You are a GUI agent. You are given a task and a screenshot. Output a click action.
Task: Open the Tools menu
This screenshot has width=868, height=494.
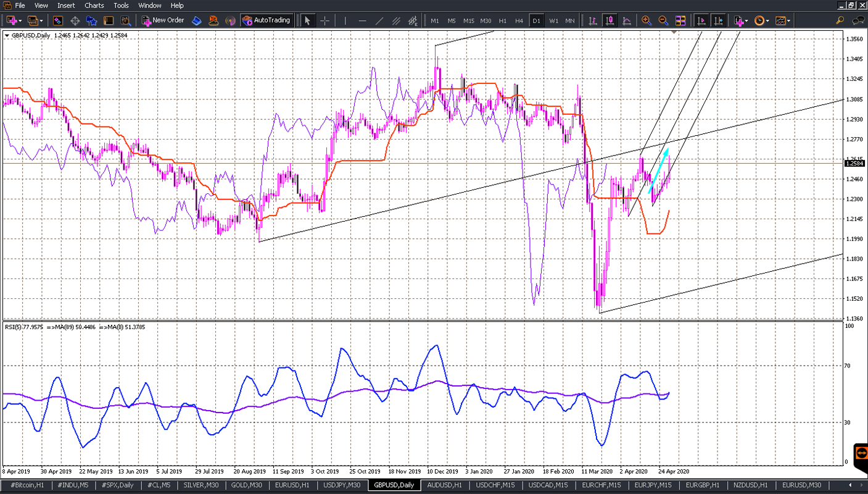coord(122,6)
